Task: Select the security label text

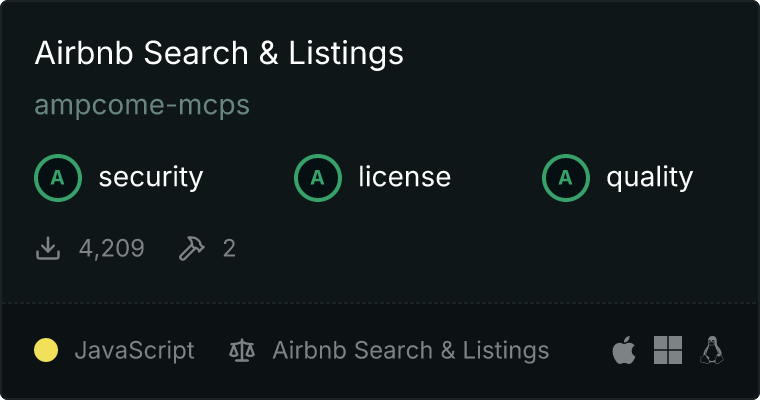Action: pyautogui.click(x=150, y=178)
